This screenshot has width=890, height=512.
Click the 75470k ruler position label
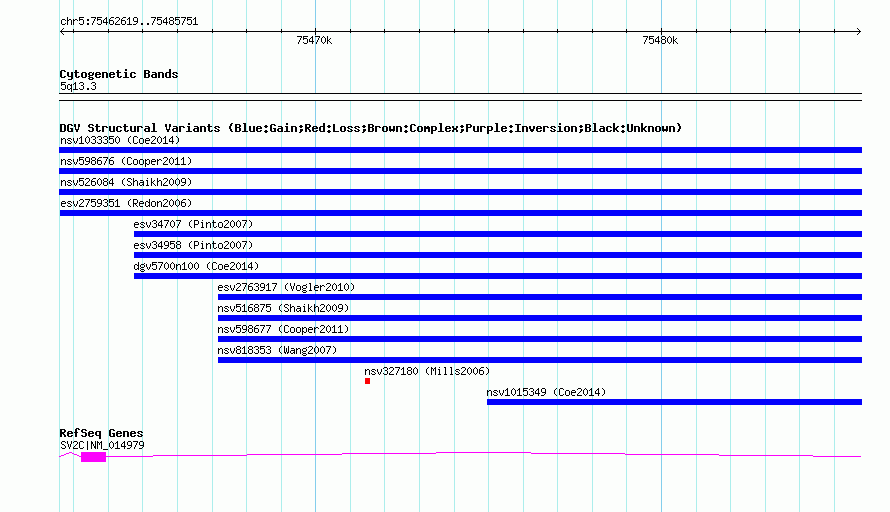point(314,40)
